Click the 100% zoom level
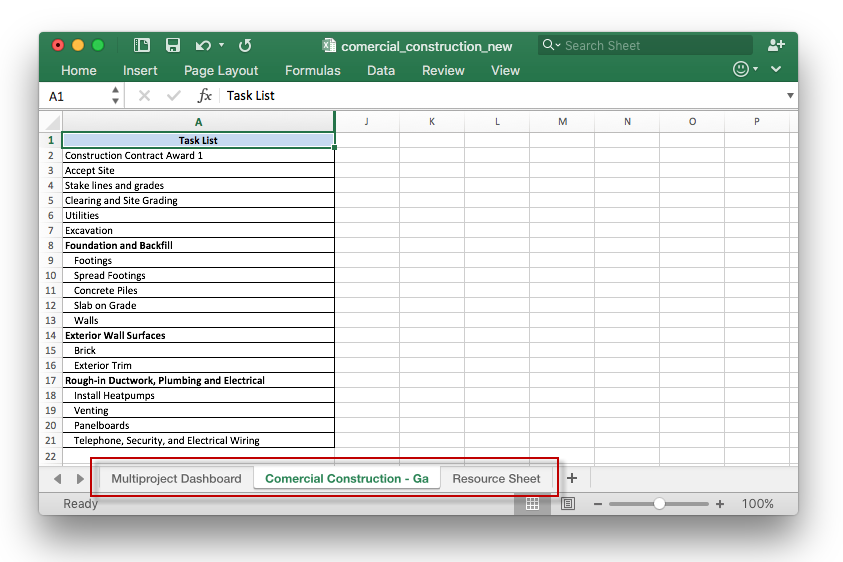The width and height of the screenshot is (843, 562). point(757,504)
